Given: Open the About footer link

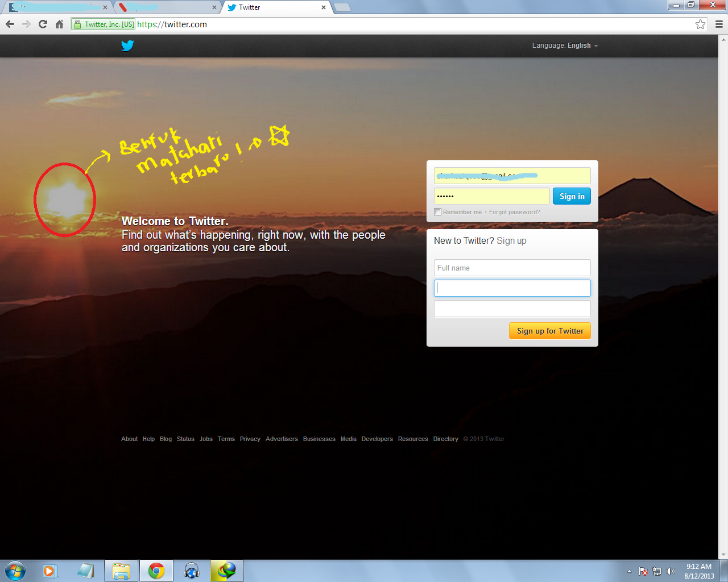Looking at the screenshot, I should [x=129, y=439].
